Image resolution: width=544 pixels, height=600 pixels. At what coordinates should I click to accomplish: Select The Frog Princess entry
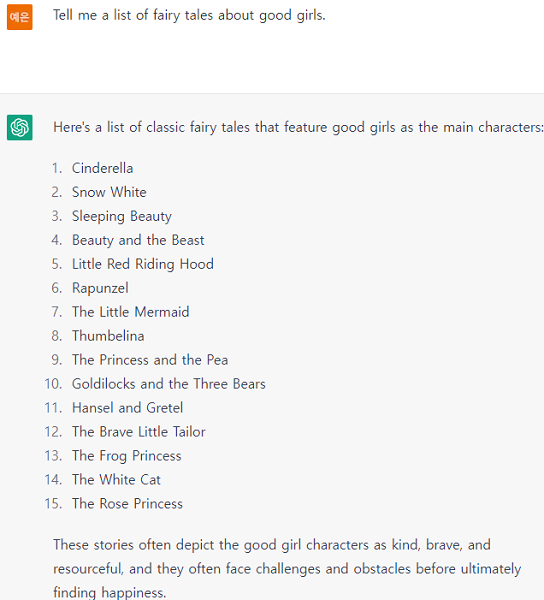tap(127, 456)
